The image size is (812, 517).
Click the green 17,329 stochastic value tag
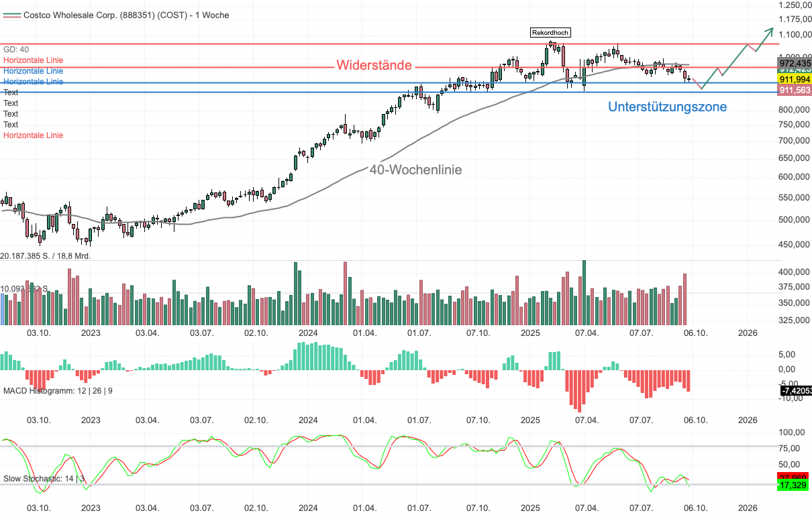[x=794, y=484]
